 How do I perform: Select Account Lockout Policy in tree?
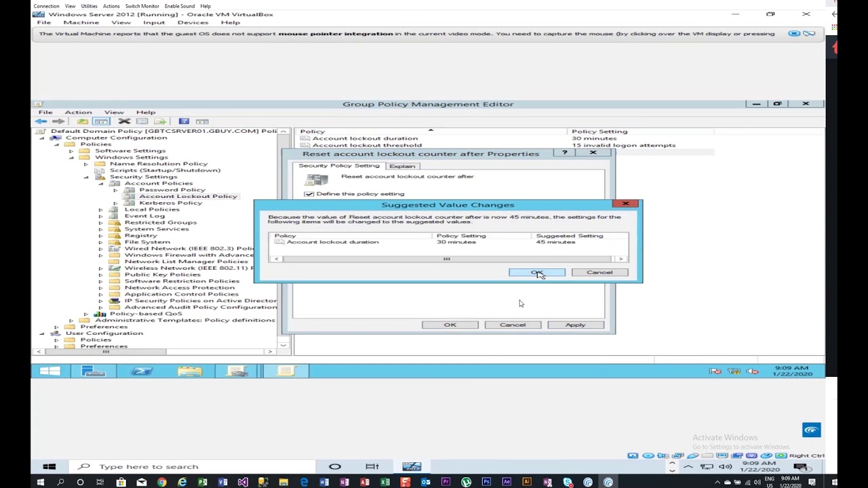pos(188,197)
